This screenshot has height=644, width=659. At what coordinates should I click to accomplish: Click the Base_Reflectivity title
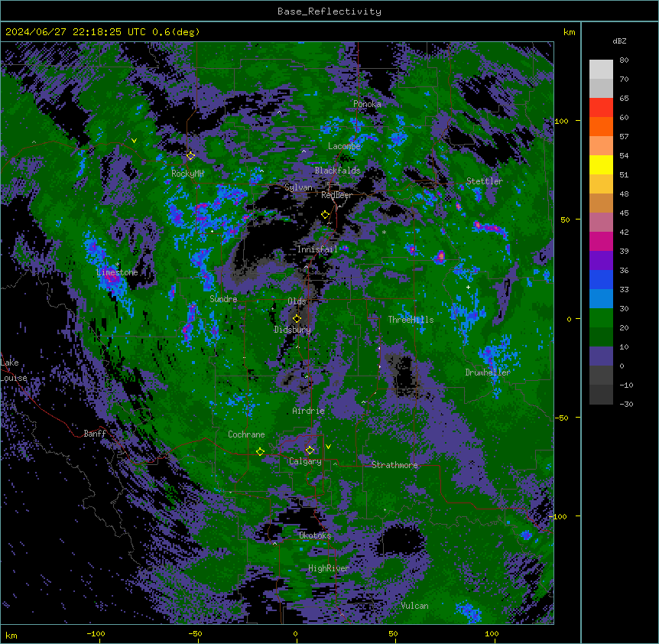(329, 11)
